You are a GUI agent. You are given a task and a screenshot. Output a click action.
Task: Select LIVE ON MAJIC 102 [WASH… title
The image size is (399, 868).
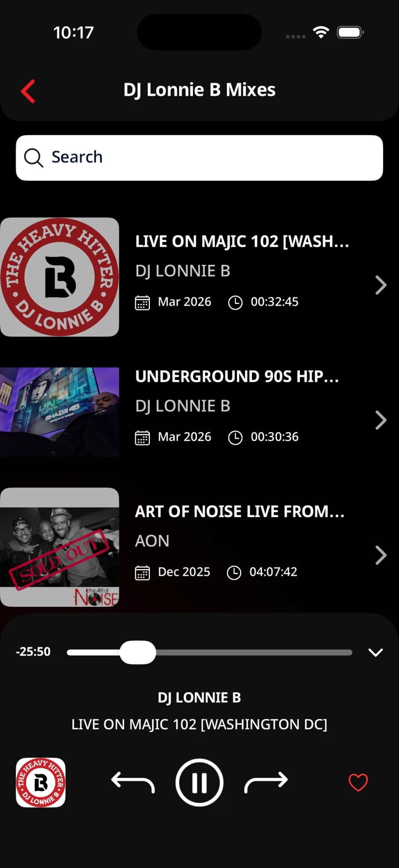click(x=242, y=241)
